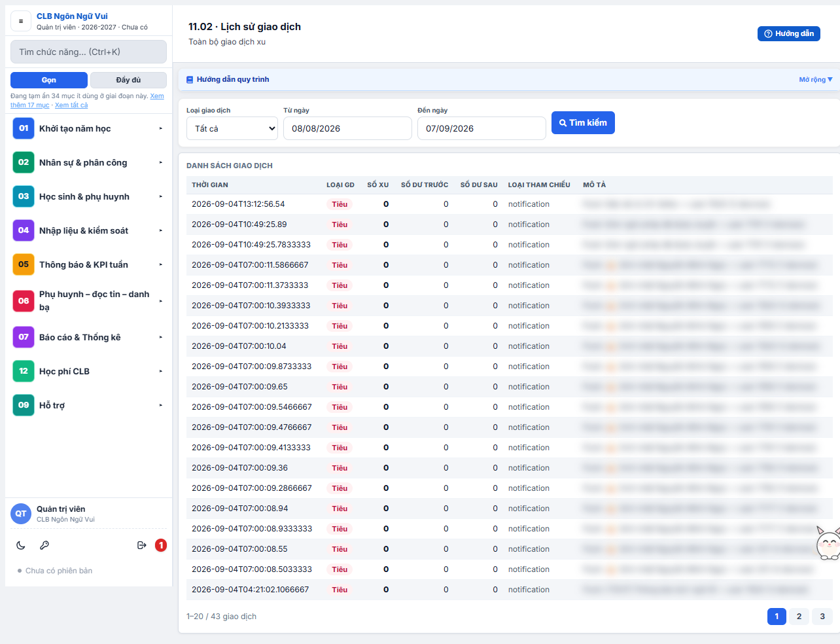840x644 pixels.
Task: Click the Tiêu tag in the 2026-09-04T10:49:25.89 row
Action: coord(340,224)
